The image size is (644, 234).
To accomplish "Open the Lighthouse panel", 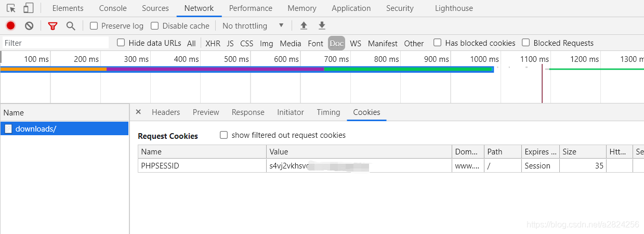I will coord(454,8).
